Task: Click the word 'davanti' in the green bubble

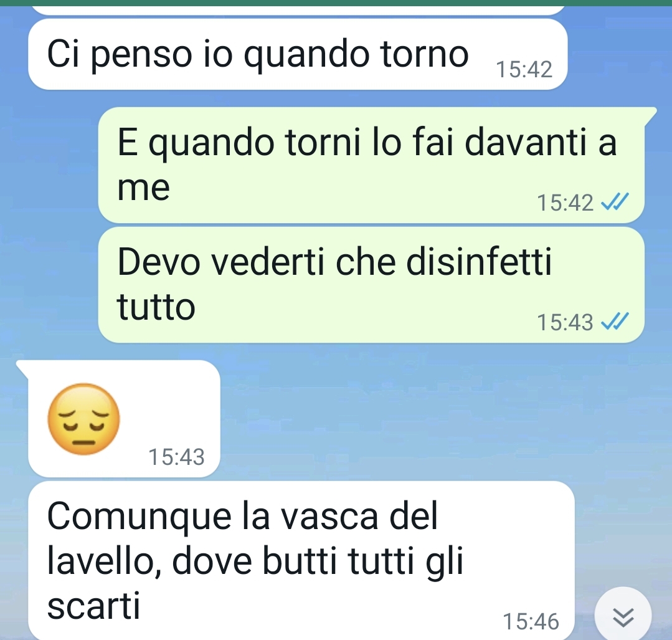Action: (x=526, y=142)
